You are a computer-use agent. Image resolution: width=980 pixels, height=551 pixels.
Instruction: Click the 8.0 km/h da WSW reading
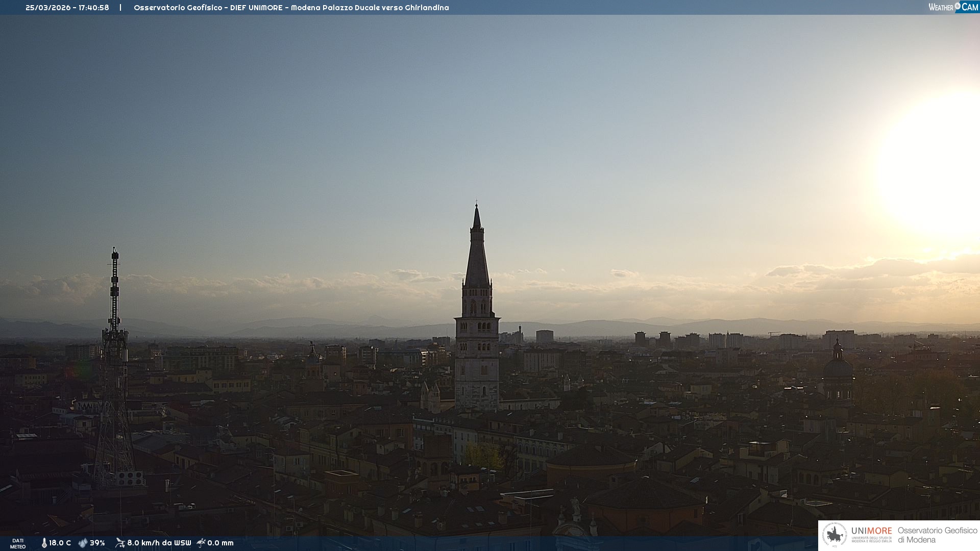click(x=159, y=543)
